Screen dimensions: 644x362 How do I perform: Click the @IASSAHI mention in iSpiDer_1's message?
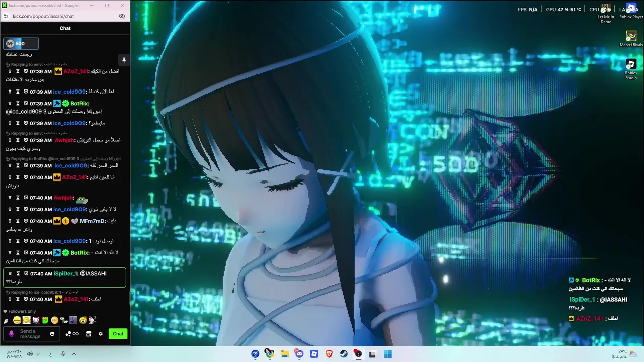coord(93,274)
